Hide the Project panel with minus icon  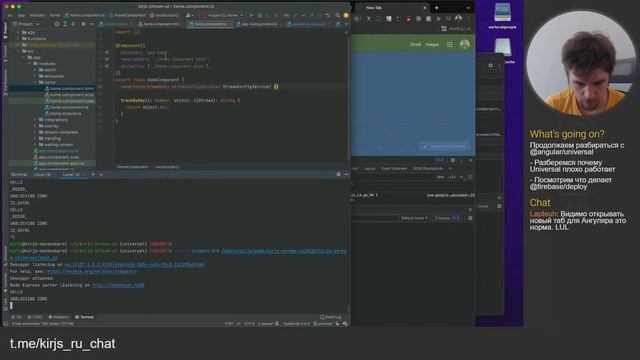click(91, 24)
